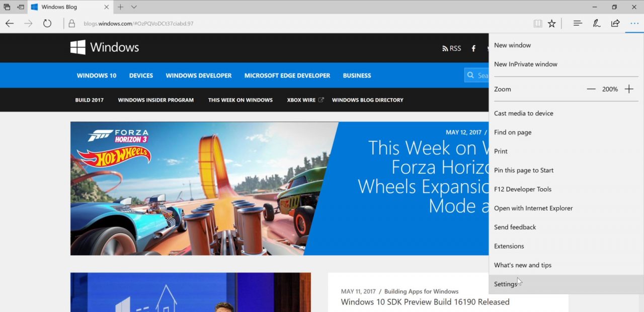The image size is (644, 312).
Task: Close the More actions ellipsis menu
Action: [634, 23]
